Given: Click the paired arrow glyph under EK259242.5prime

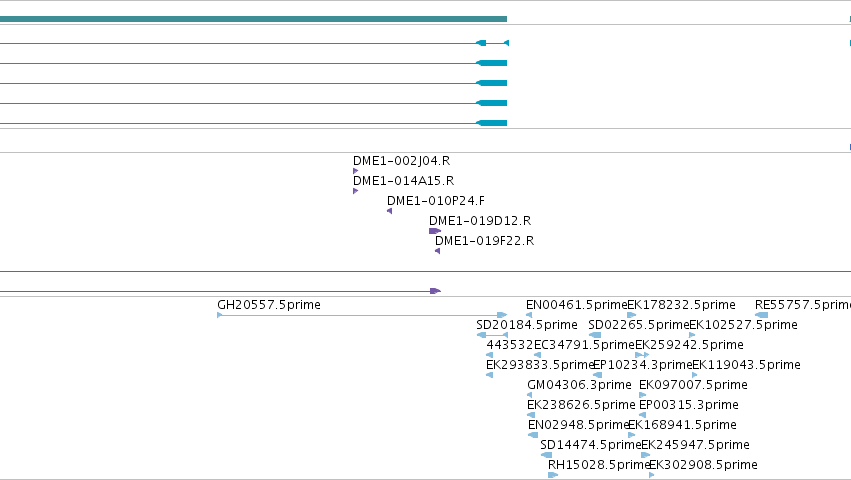Looking at the screenshot, I should tap(642, 355).
